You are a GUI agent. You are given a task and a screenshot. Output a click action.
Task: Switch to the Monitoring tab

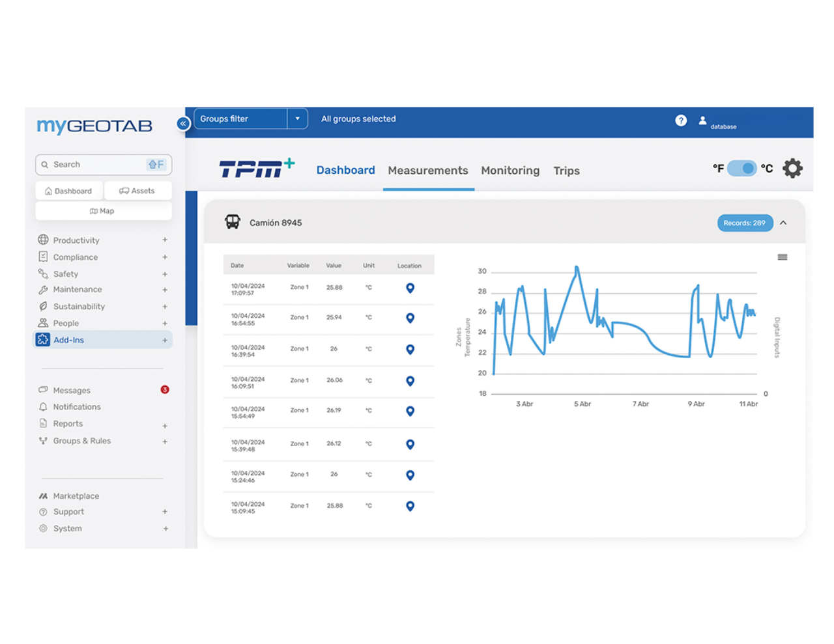510,171
